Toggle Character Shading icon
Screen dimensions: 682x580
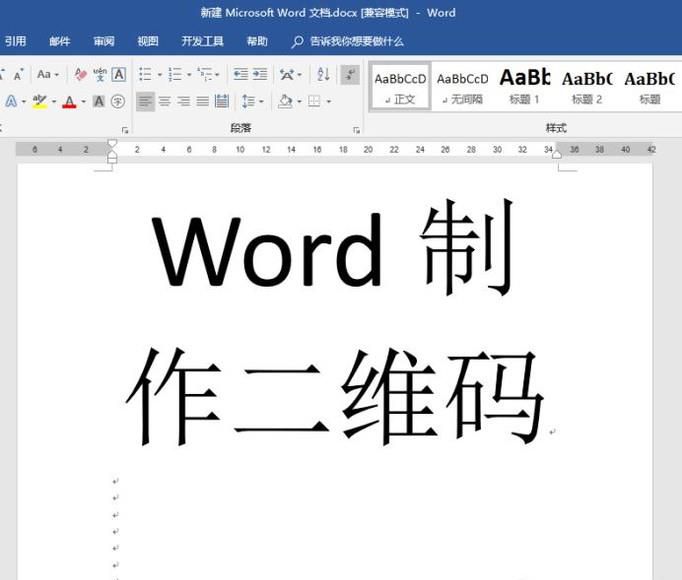pos(99,102)
